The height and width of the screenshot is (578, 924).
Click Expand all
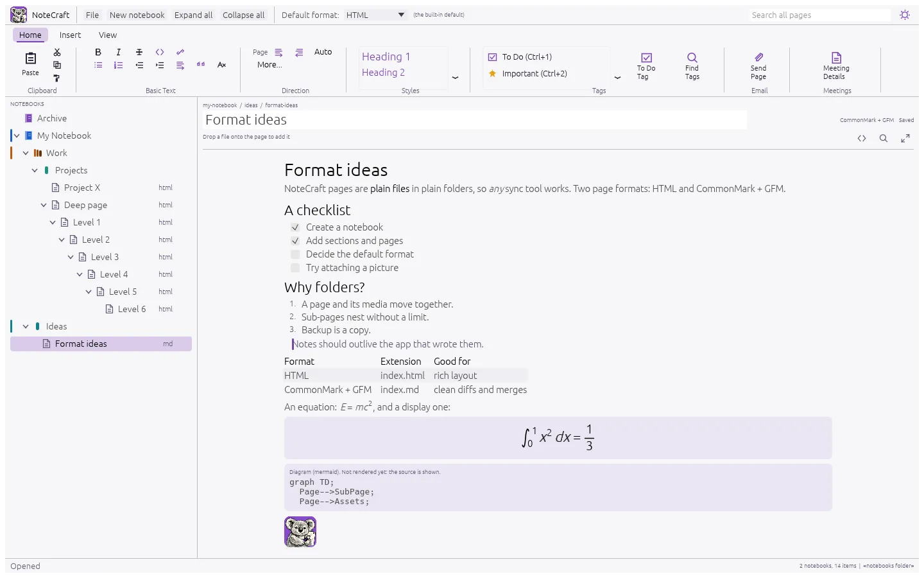(193, 15)
